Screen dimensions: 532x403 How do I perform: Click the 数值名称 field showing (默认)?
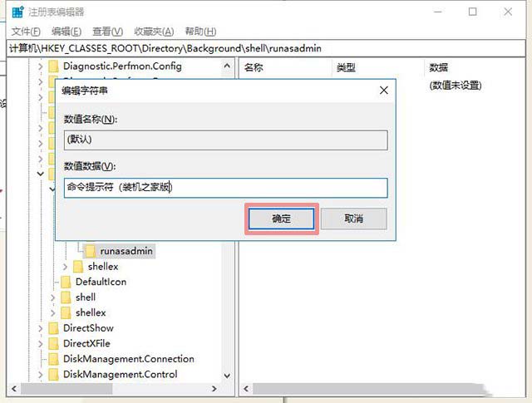225,140
